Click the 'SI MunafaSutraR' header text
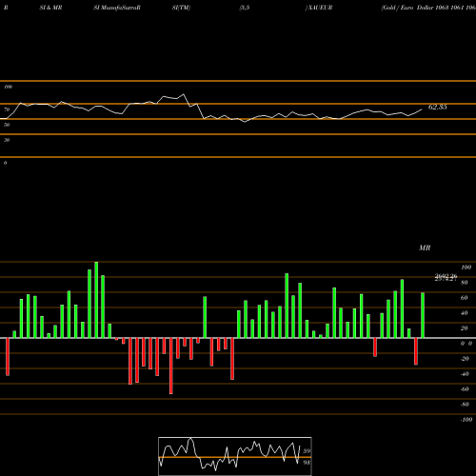Screen dimensions: 476x476 117,8
